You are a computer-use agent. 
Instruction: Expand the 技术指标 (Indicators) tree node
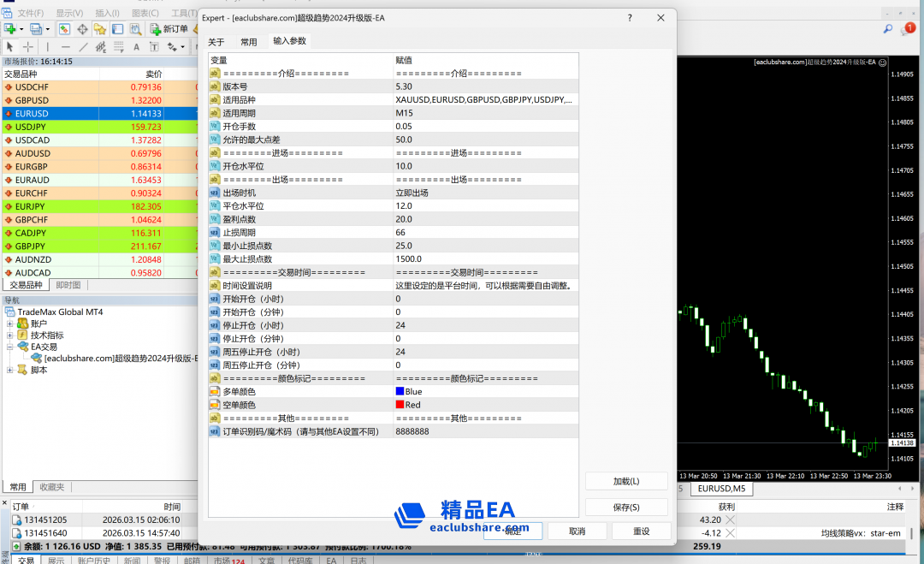pyautogui.click(x=10, y=335)
